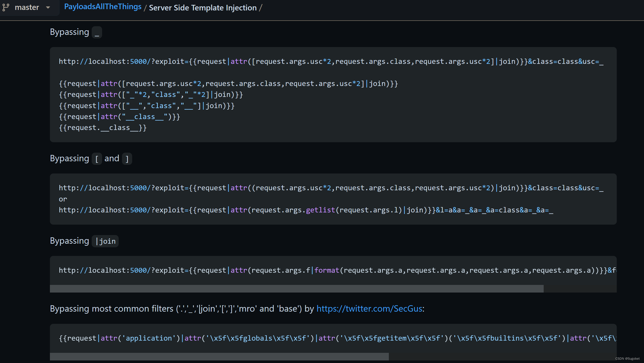Screen dimensions: 644x363
Task: Click the line {{request|attr("__class__")}}
Action: pos(119,117)
